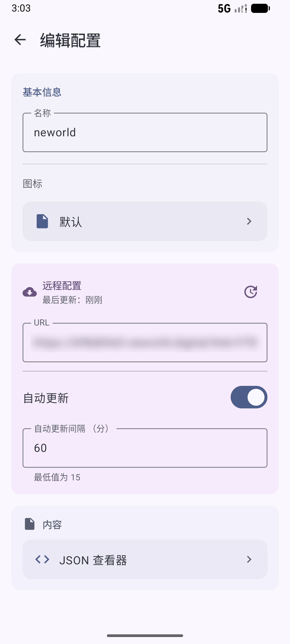Viewport: 290px width, 644px height.
Task: Open the 默认 icon selector row
Action: (x=145, y=221)
